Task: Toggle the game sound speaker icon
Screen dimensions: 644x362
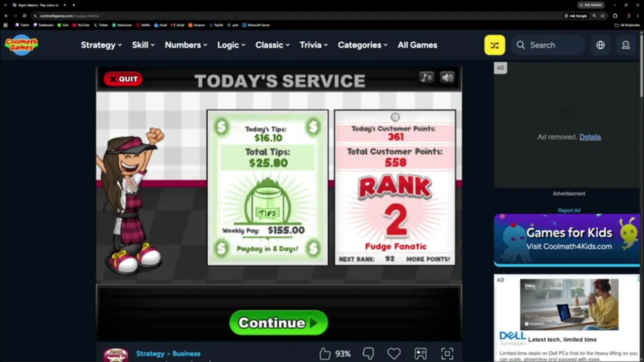Action: pos(447,77)
